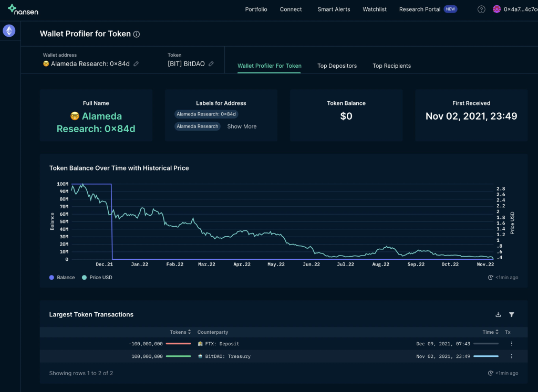Viewport: 538px width, 392px height.
Task: Click info icon beside Wallet Profiler for Token
Action: point(137,34)
